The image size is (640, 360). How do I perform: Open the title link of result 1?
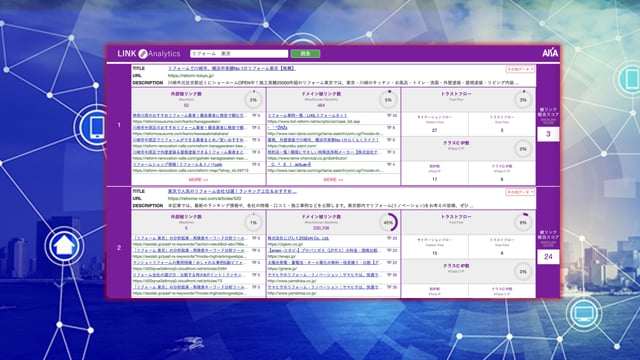232,69
